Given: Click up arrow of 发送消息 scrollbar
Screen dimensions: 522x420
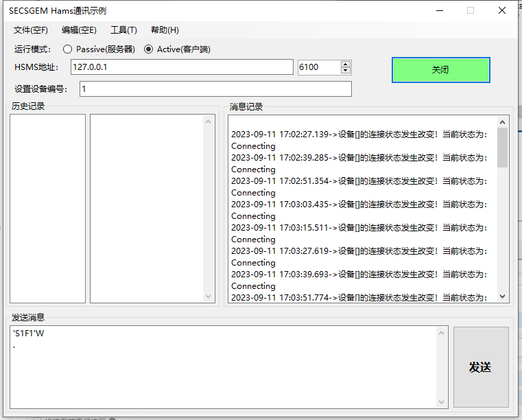Looking at the screenshot, I should (442, 333).
